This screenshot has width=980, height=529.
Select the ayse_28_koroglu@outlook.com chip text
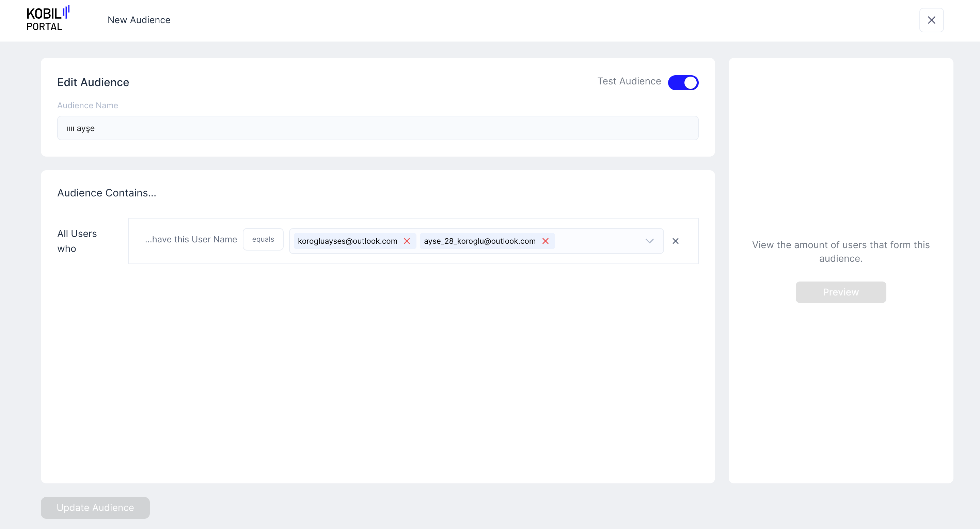point(479,241)
